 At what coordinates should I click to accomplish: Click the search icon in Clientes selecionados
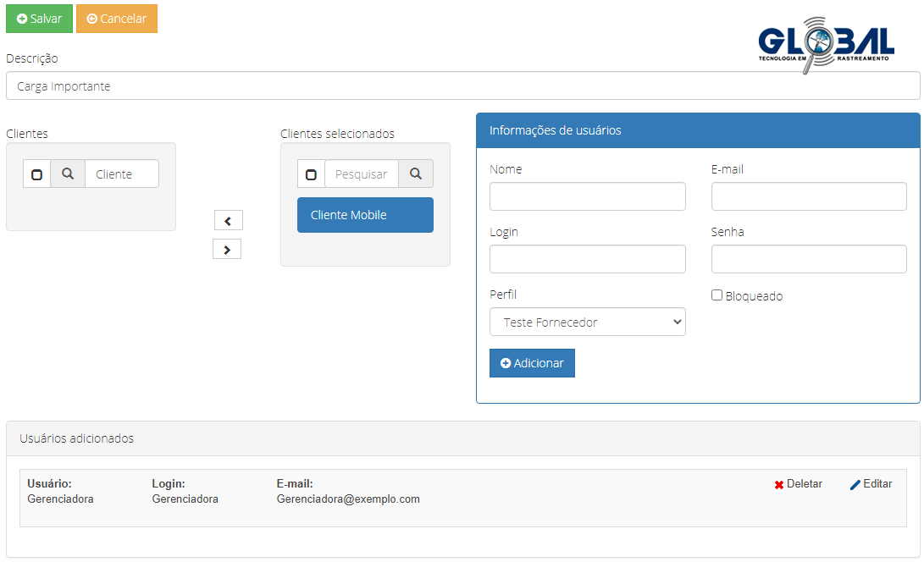pyautogui.click(x=416, y=174)
